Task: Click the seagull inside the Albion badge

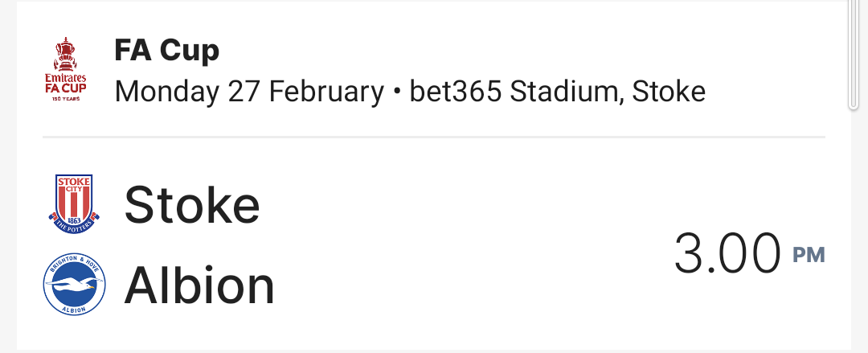Action: [x=74, y=282]
